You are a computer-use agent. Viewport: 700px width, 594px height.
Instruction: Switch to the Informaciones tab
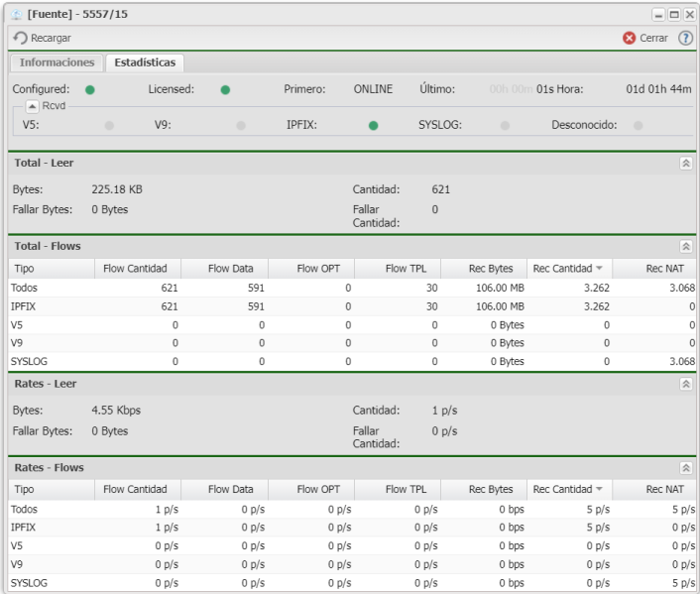[x=57, y=62]
